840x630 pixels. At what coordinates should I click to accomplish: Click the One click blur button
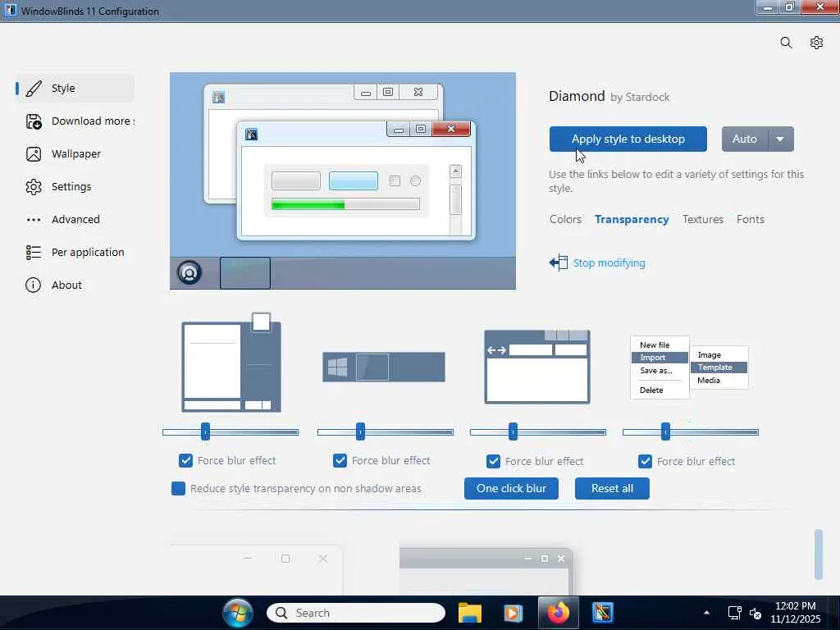point(511,489)
